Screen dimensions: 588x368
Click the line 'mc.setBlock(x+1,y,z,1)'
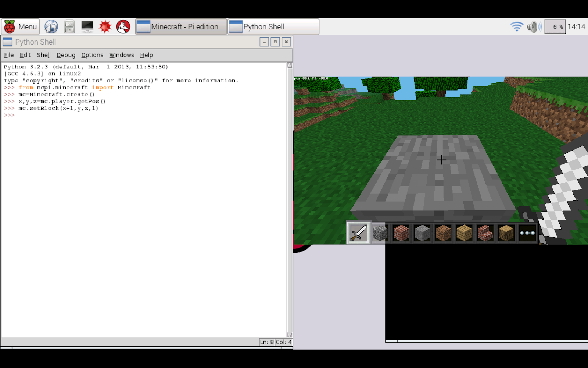coord(58,109)
